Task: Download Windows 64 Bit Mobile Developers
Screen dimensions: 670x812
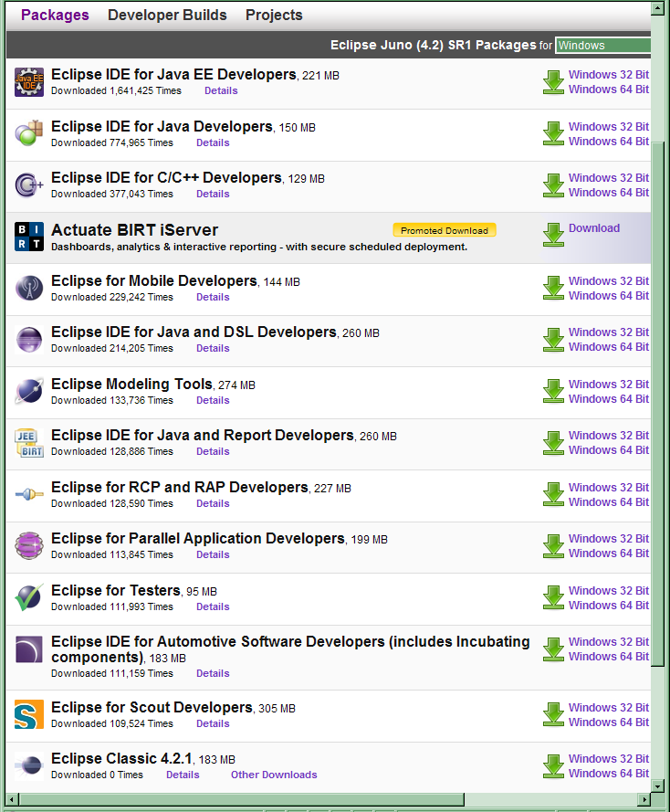Action: tap(609, 295)
